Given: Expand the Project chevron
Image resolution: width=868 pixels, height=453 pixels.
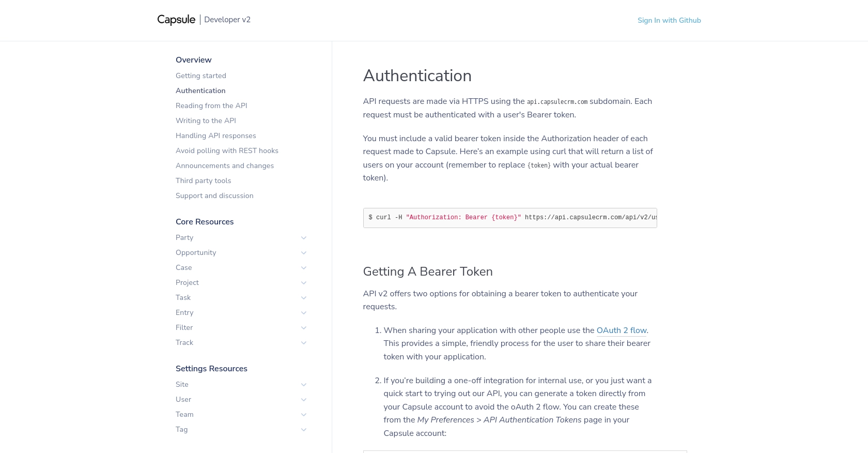Looking at the screenshot, I should (304, 283).
